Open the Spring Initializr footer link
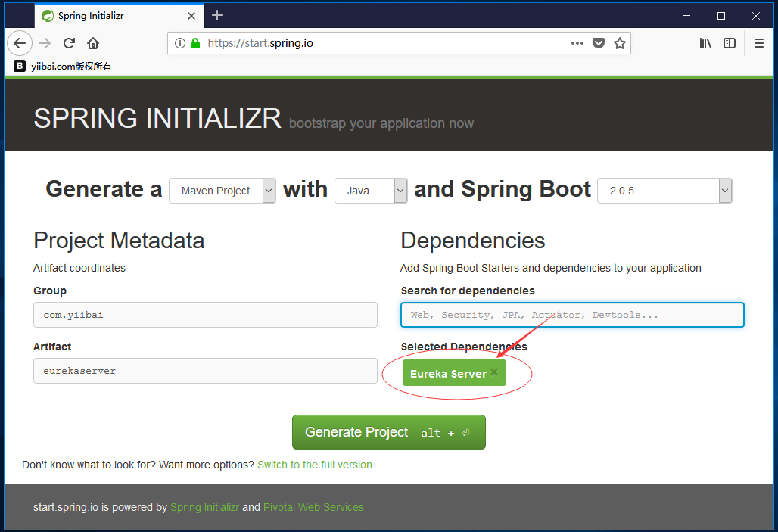The height and width of the screenshot is (532, 778). point(204,507)
